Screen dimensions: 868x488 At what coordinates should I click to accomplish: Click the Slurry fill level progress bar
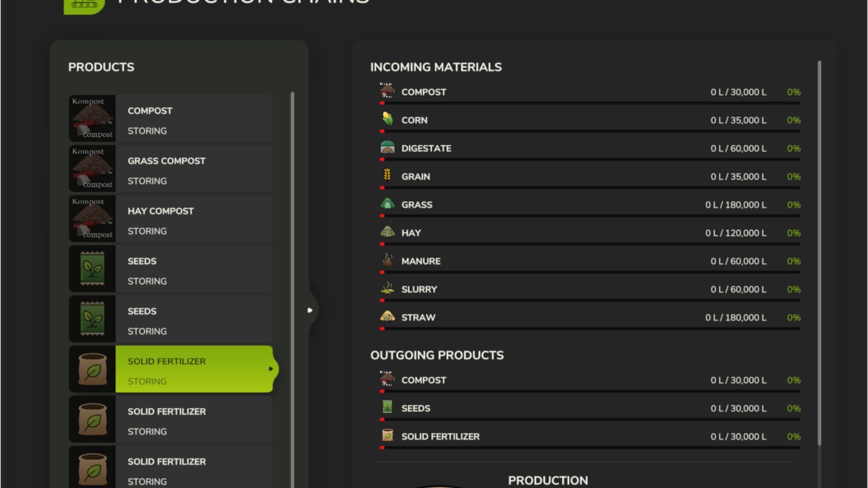pyautogui.click(x=590, y=300)
